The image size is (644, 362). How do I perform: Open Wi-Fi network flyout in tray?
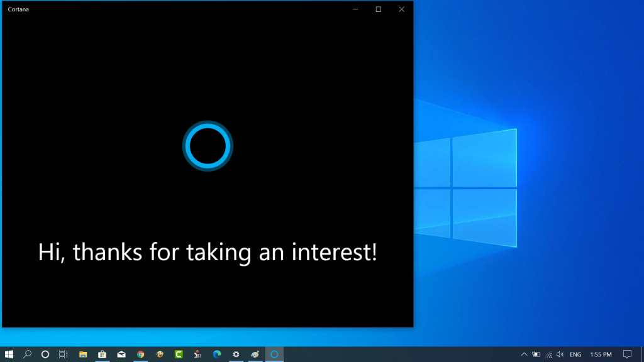coord(548,354)
